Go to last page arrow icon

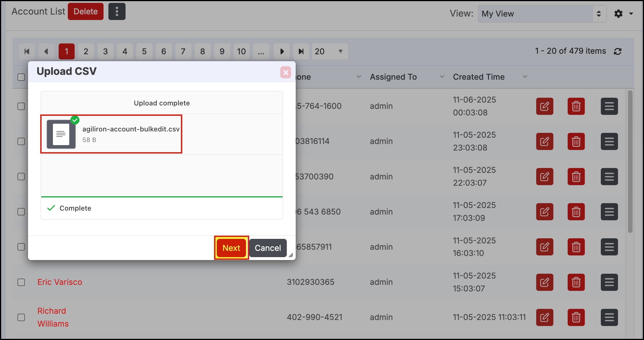pos(301,51)
